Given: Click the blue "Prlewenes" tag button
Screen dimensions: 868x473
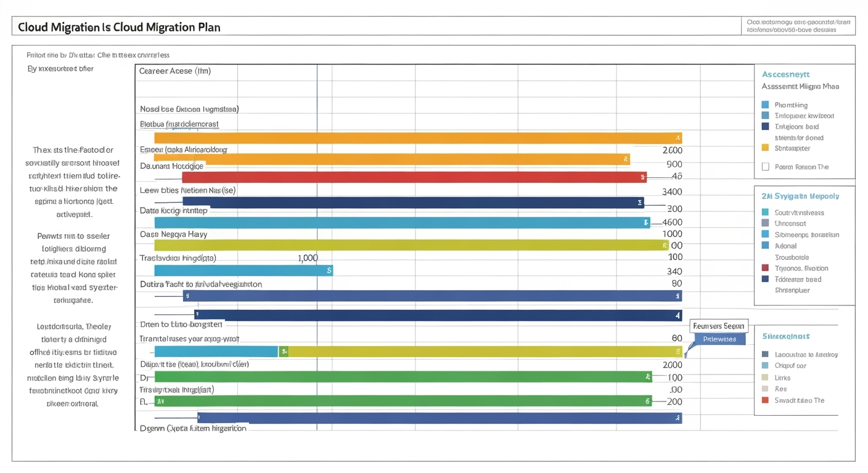Looking at the screenshot, I should pos(719,339).
